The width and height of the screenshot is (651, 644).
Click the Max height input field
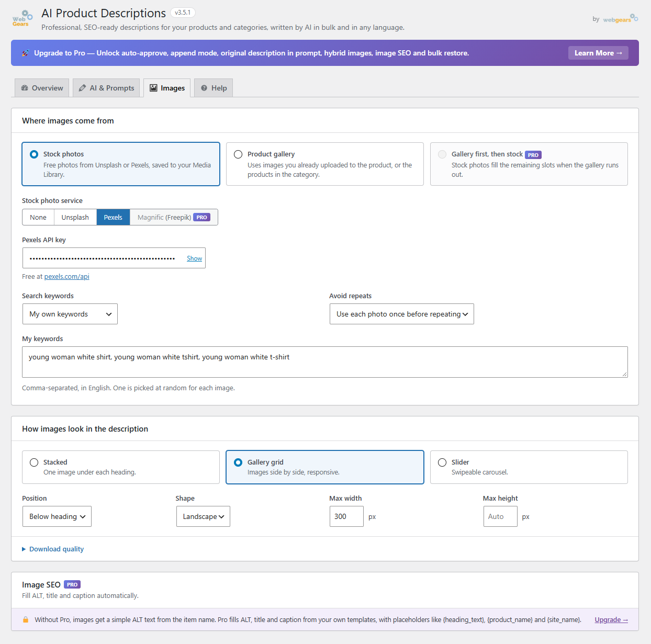pyautogui.click(x=500, y=516)
